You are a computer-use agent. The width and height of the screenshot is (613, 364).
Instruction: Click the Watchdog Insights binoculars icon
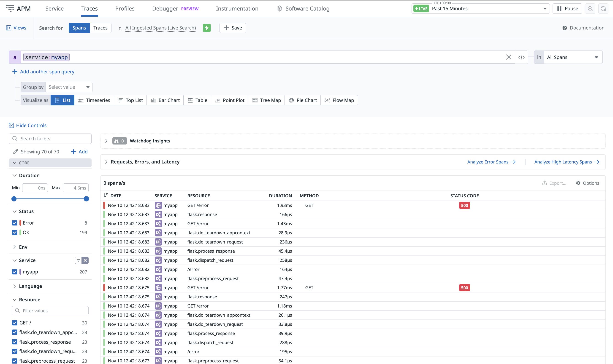pos(117,141)
